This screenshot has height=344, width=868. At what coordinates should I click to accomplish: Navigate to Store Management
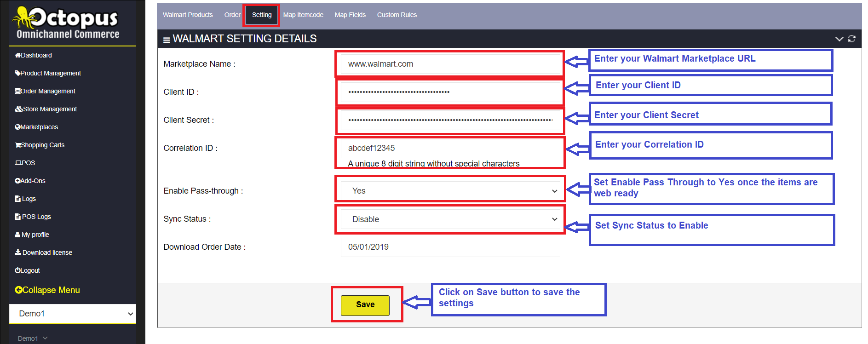point(50,109)
